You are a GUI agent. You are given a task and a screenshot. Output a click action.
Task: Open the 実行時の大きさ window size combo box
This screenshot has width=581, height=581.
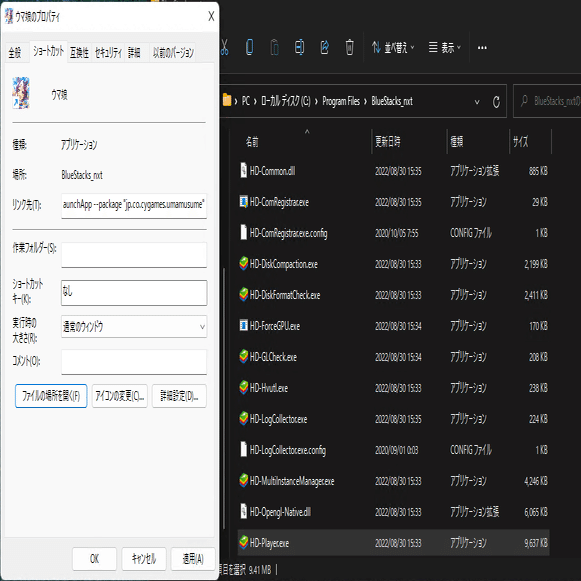pyautogui.click(x=134, y=326)
